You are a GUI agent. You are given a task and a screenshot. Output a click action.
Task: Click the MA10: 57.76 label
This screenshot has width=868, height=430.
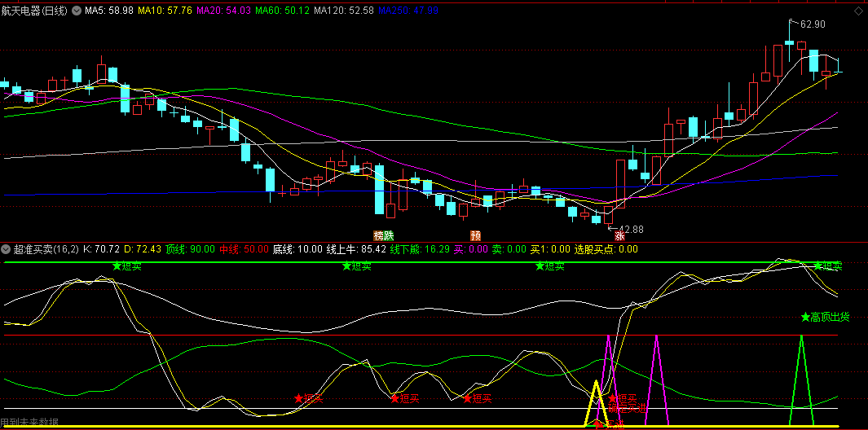click(x=165, y=11)
